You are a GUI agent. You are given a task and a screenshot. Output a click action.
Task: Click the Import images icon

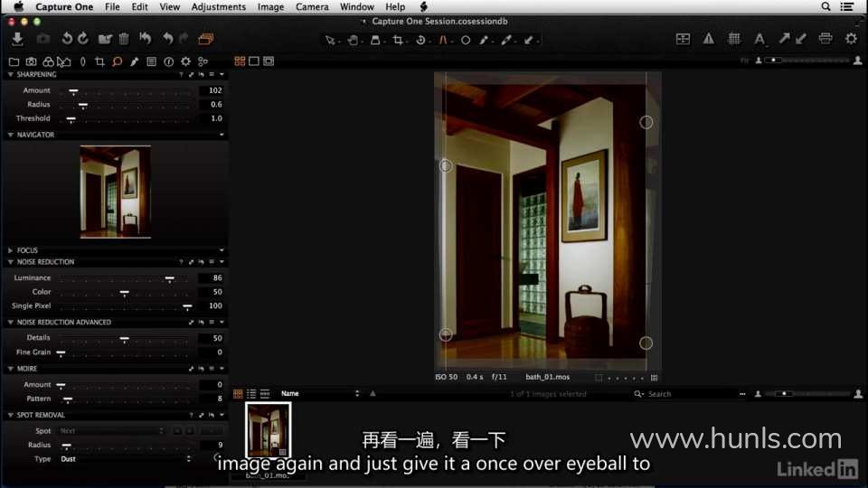(17, 39)
